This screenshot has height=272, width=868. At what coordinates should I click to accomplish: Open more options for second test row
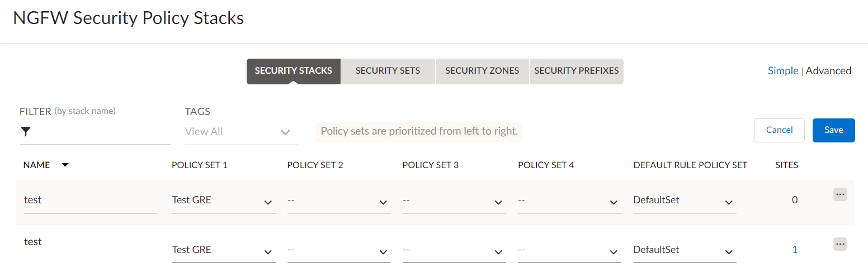coord(840,244)
